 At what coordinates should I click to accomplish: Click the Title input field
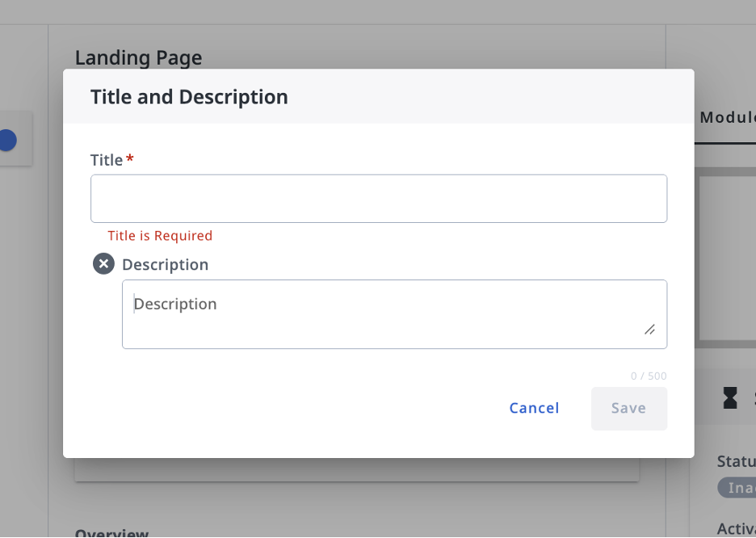tap(379, 199)
